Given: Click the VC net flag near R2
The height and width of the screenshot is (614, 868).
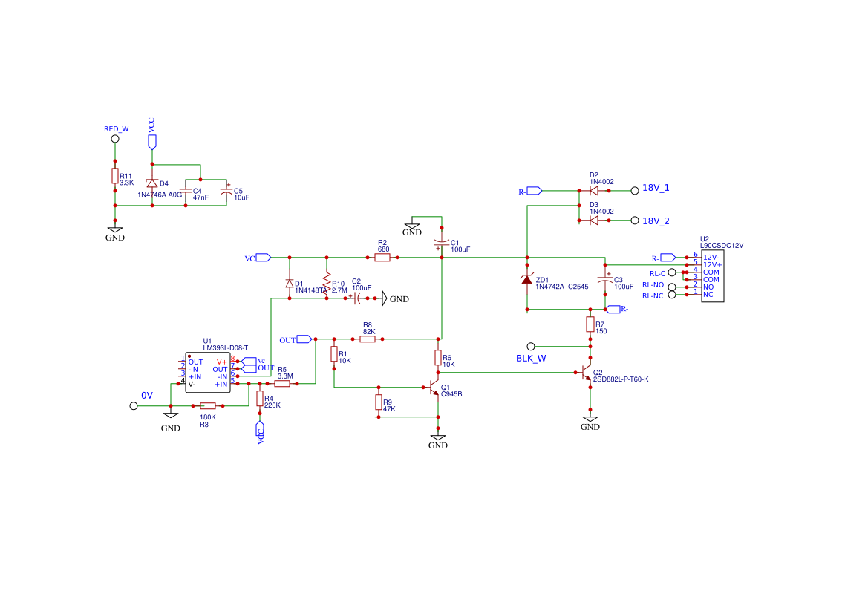Looking at the screenshot, I should tap(263, 258).
